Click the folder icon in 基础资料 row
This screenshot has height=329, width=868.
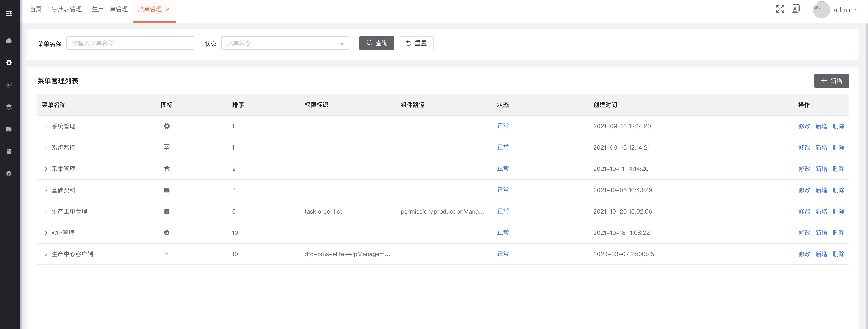pos(167,190)
